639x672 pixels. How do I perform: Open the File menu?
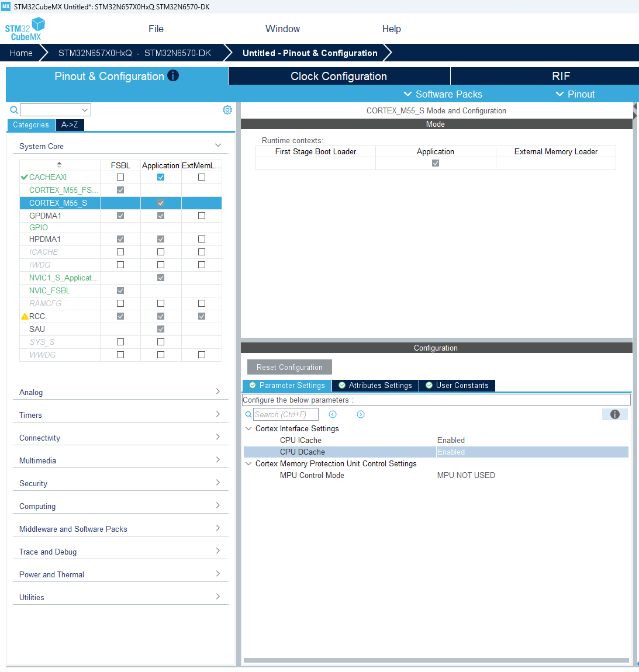pos(156,29)
